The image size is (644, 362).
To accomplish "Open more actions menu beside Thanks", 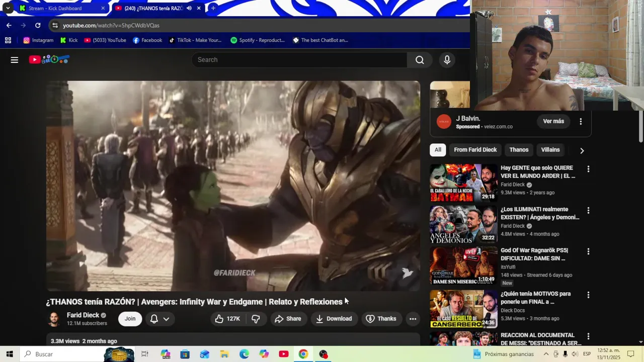I will [413, 319].
